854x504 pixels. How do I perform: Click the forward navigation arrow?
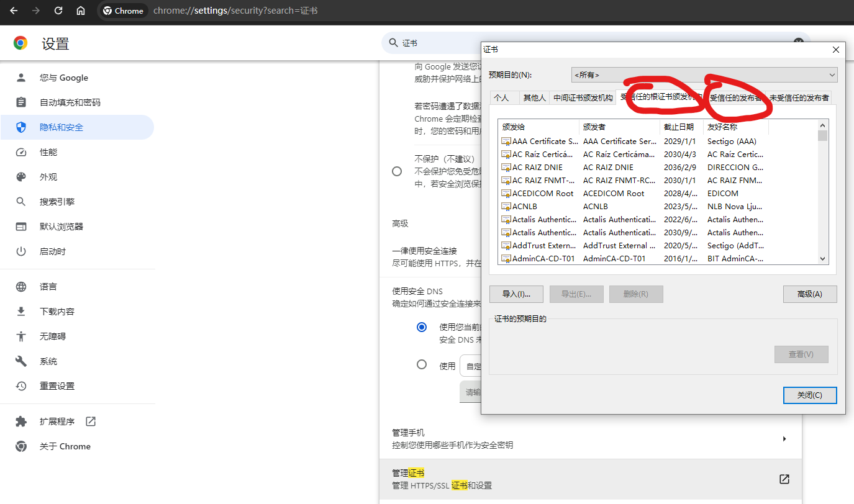(x=36, y=11)
